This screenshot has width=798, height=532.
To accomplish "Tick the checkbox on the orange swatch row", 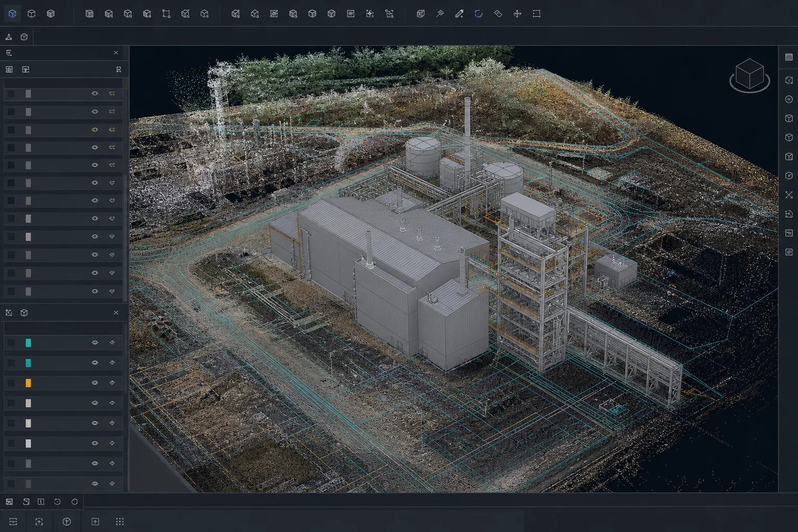I will (11, 383).
